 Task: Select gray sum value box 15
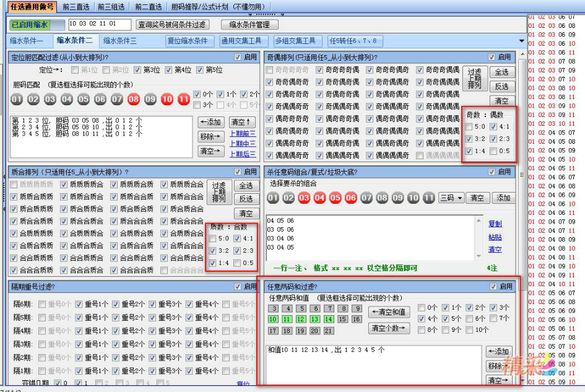click(x=342, y=320)
